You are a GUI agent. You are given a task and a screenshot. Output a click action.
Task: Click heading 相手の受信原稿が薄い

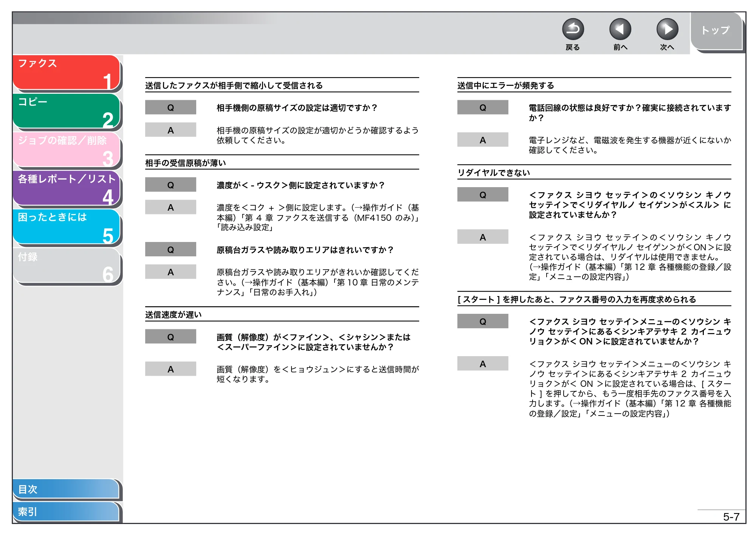tap(186, 163)
